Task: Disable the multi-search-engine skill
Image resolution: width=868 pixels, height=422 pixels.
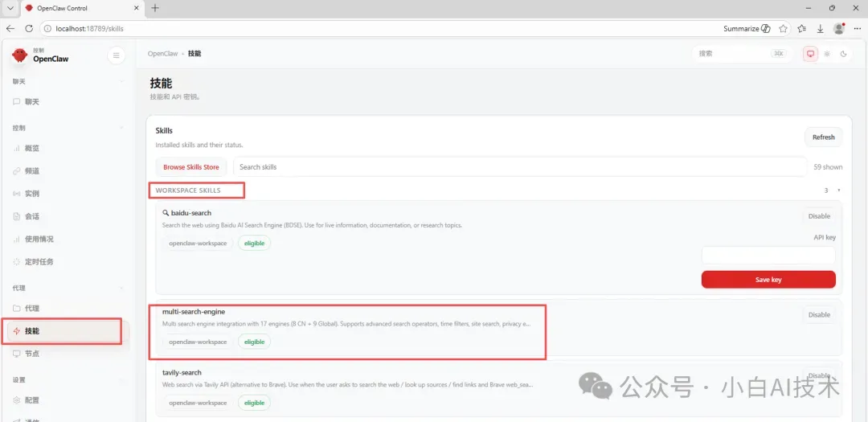Action: 819,314
